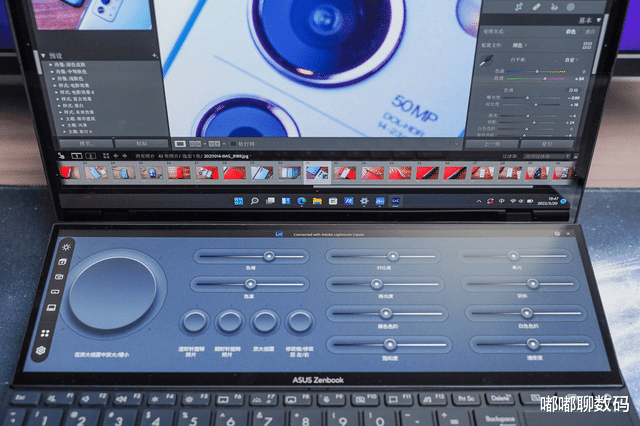
Task: Click the Lightroom exposure slider handle
Action: point(527,98)
